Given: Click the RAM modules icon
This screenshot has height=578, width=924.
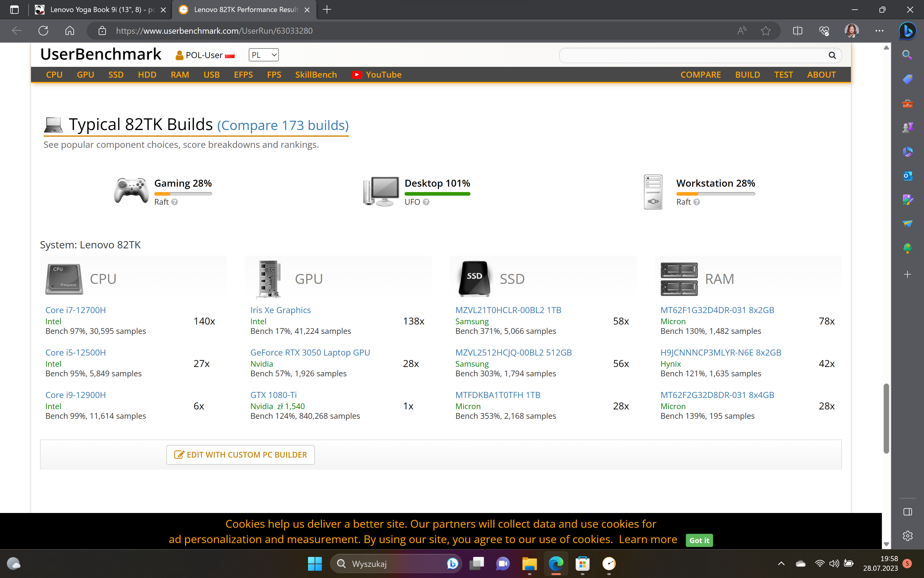Looking at the screenshot, I should (x=679, y=279).
